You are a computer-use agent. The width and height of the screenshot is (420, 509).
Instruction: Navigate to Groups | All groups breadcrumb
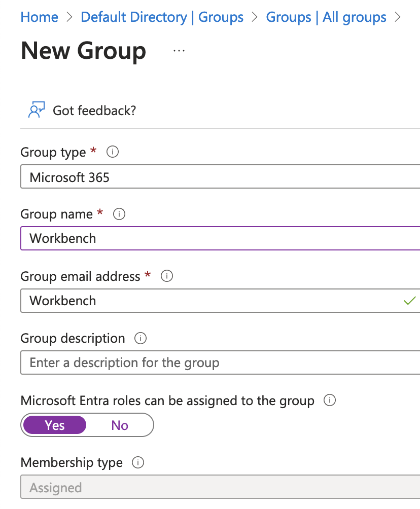tap(326, 17)
